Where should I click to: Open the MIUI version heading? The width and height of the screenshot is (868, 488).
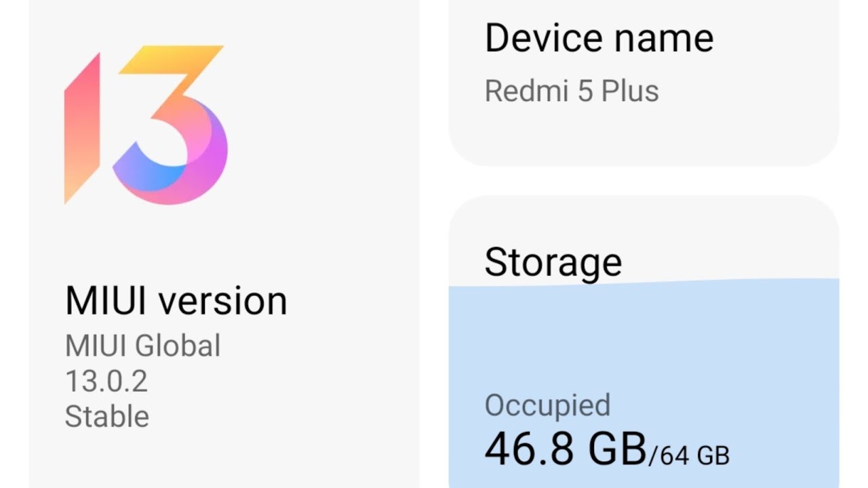(x=176, y=301)
